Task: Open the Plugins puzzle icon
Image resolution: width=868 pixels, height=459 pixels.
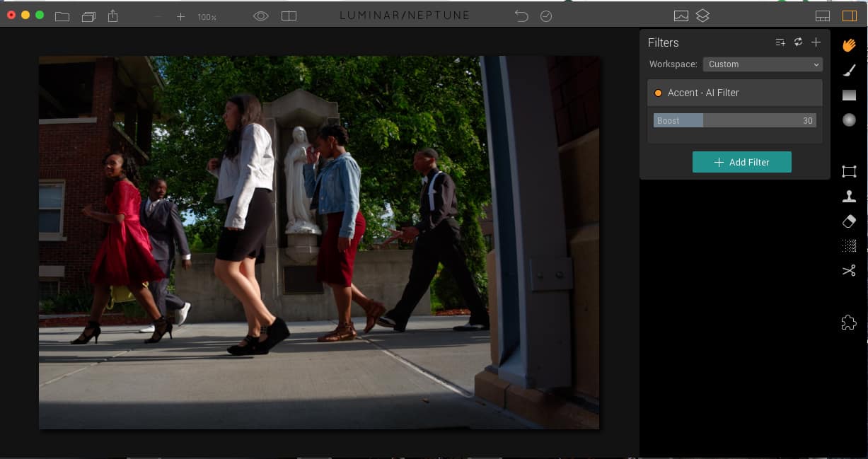Action: click(x=849, y=323)
